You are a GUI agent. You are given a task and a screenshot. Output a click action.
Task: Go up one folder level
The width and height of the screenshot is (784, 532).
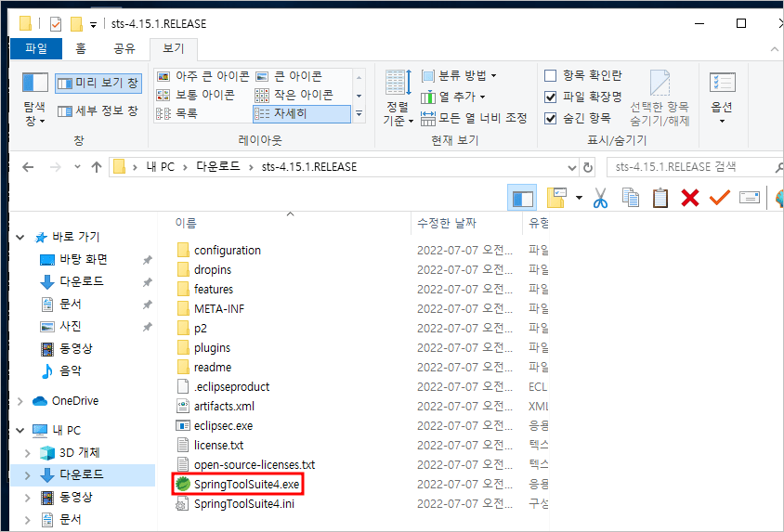pyautogui.click(x=97, y=167)
